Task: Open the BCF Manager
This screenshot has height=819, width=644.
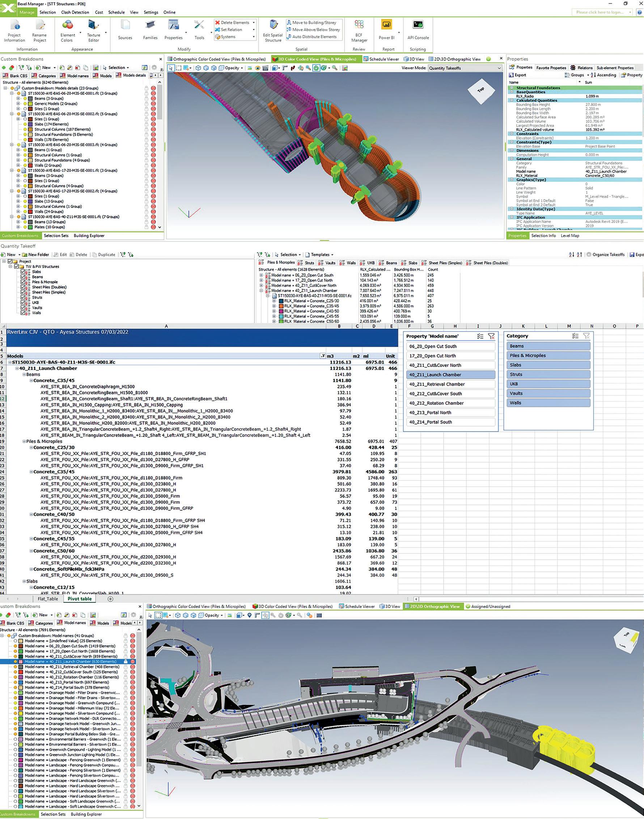Action: [x=359, y=31]
